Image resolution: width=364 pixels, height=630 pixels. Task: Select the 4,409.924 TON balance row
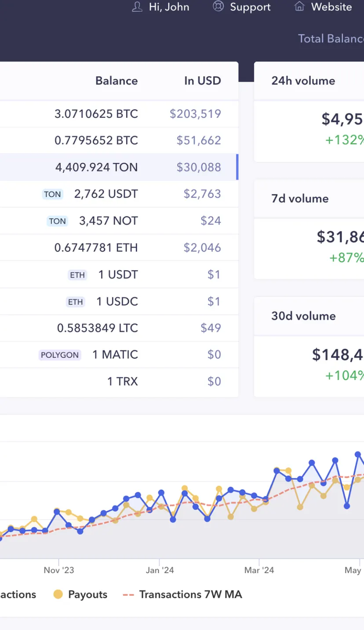119,167
